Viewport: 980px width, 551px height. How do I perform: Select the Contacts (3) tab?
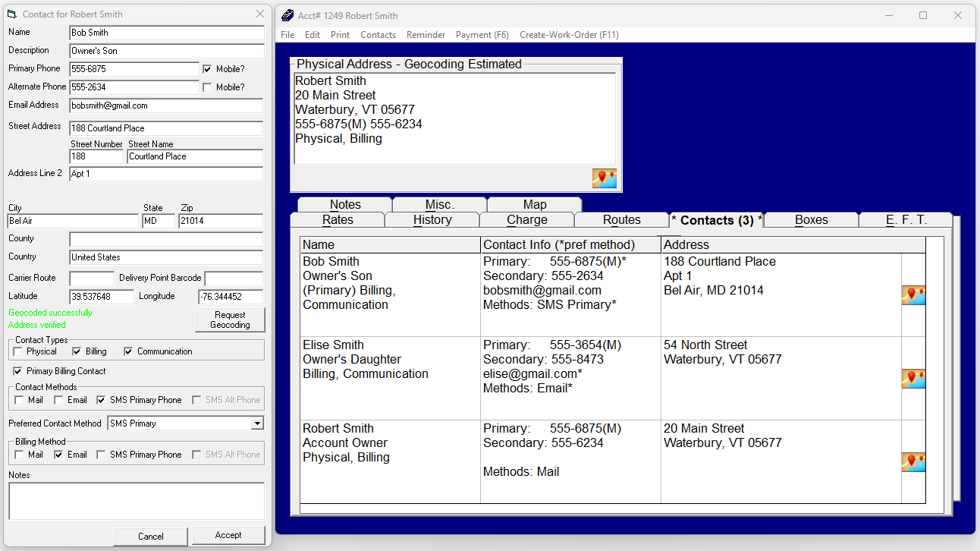pos(717,220)
